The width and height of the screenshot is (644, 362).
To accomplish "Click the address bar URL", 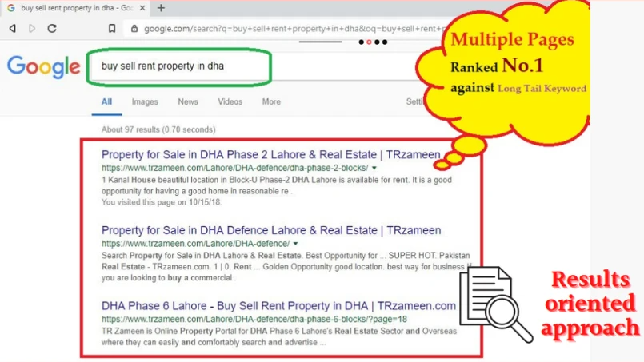I will pyautogui.click(x=294, y=29).
